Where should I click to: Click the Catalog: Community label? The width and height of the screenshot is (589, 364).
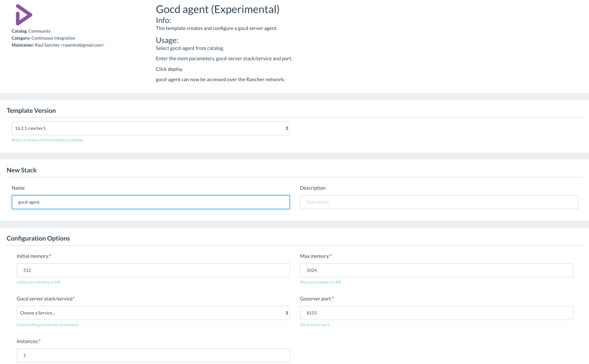[31, 31]
